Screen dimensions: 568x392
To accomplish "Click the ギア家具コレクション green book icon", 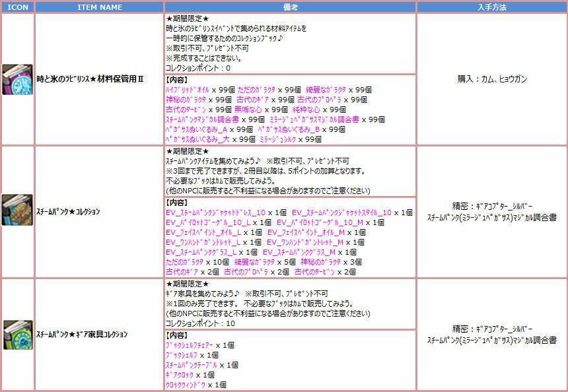I will point(17,335).
